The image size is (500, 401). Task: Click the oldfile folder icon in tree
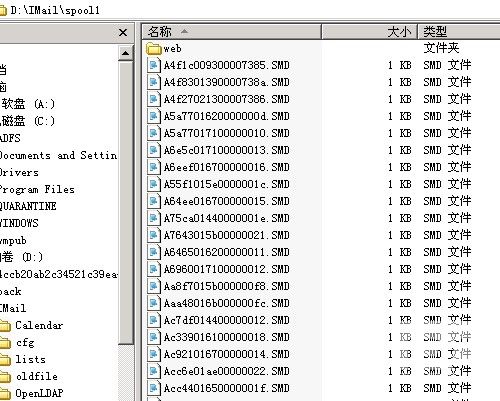(5, 377)
